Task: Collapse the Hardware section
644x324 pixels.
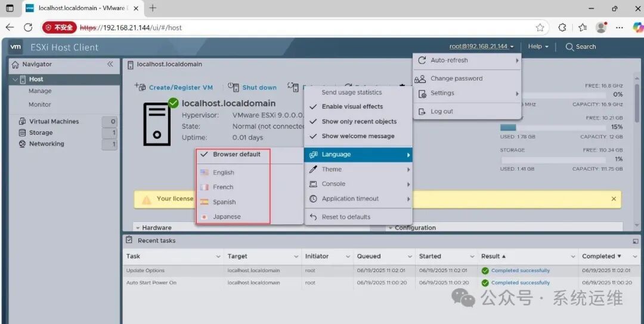Action: [x=138, y=228]
